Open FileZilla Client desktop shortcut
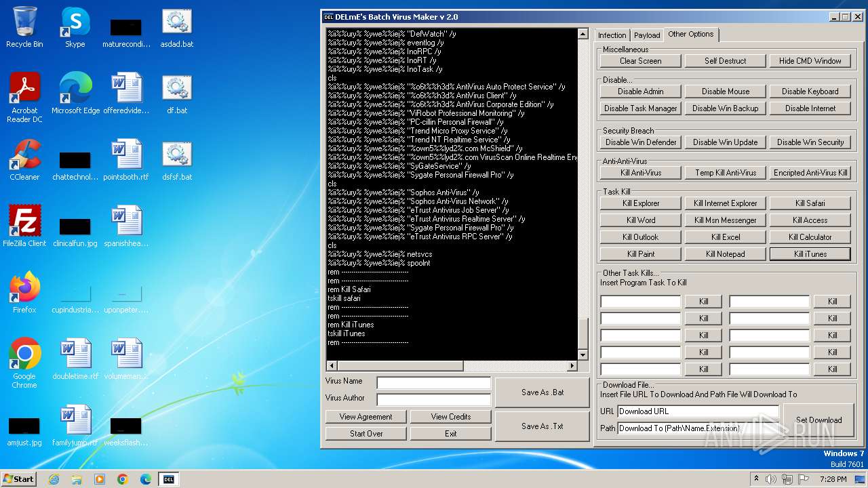The height and width of the screenshot is (488, 868). click(x=24, y=226)
